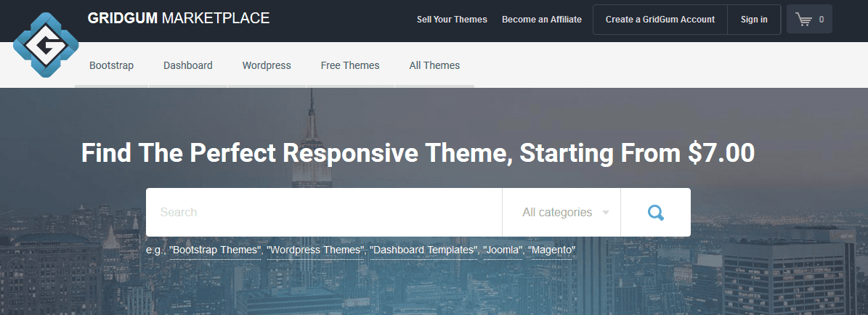Open the Dashboard menu tab
This screenshot has height=315, width=868.
click(187, 65)
